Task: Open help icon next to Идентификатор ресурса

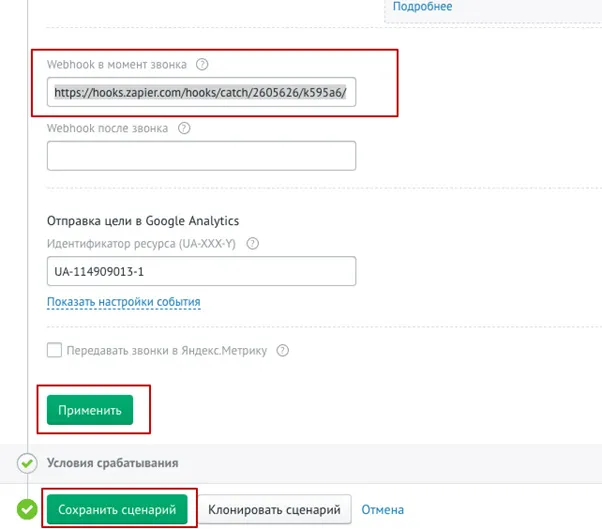Action: [x=253, y=243]
